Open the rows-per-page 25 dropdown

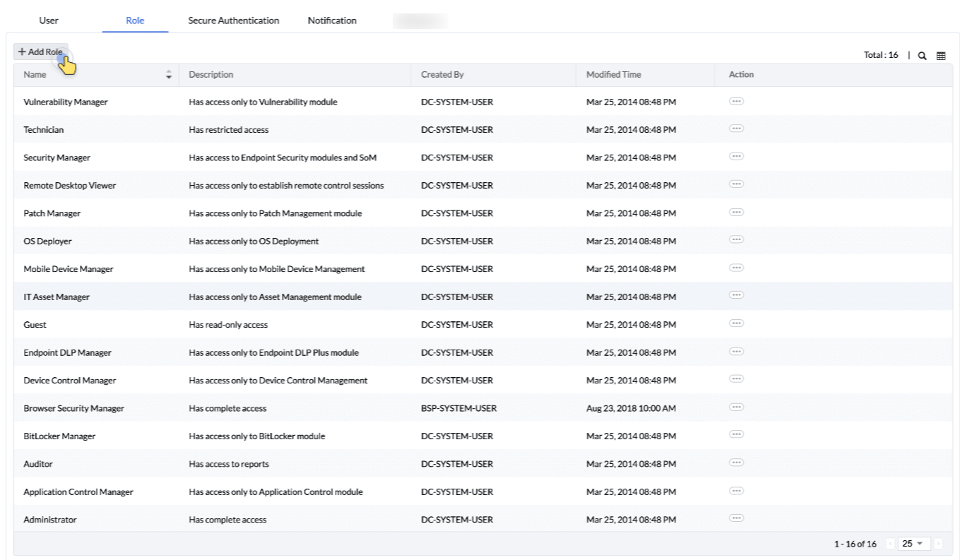(913, 543)
